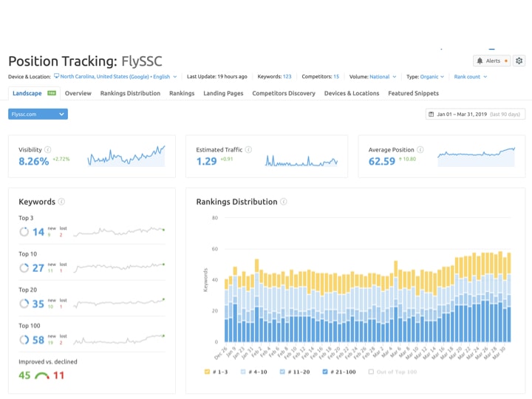
Task: Click the Estimated Traffic info icon
Action: (x=248, y=149)
